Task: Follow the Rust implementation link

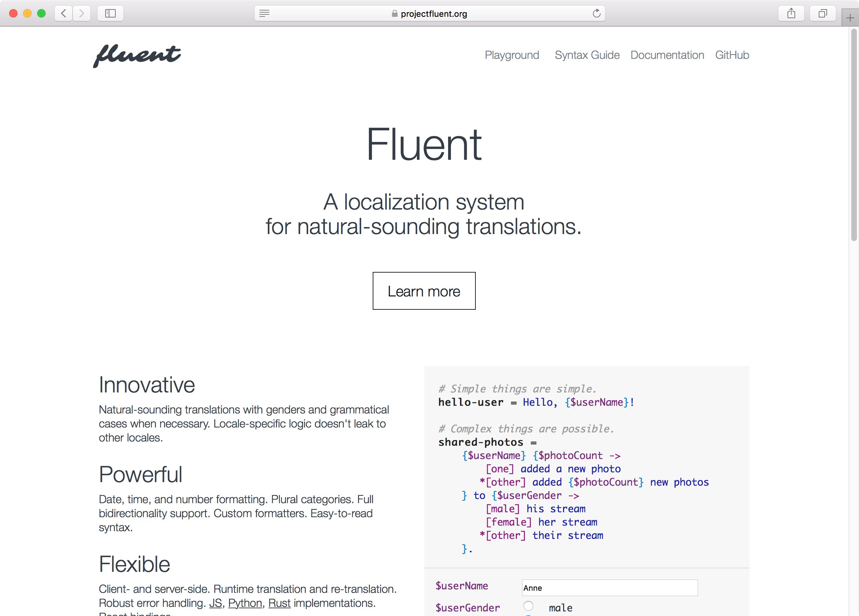Action: [279, 603]
